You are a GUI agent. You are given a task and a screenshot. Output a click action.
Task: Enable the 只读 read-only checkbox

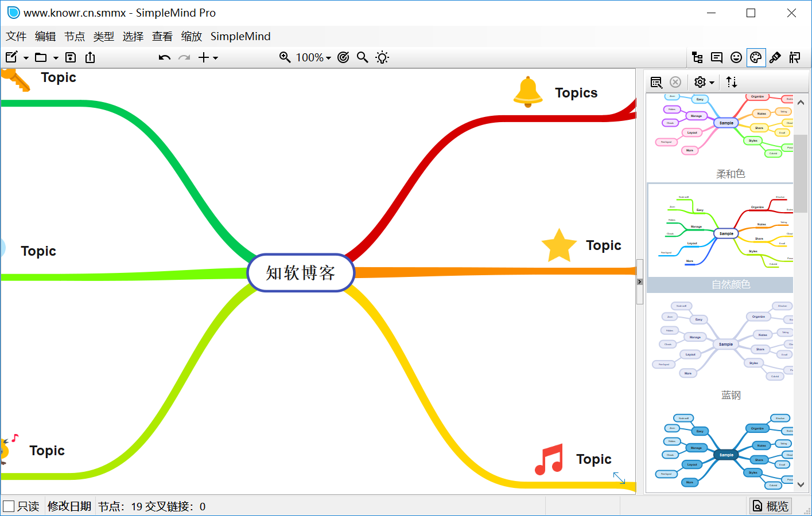click(9, 506)
